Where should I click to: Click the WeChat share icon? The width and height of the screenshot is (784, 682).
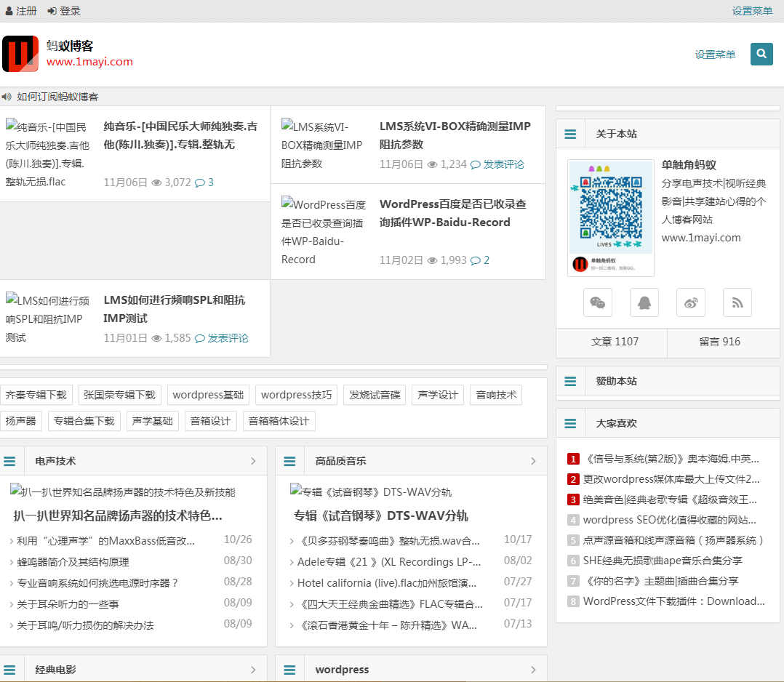pyautogui.click(x=597, y=302)
